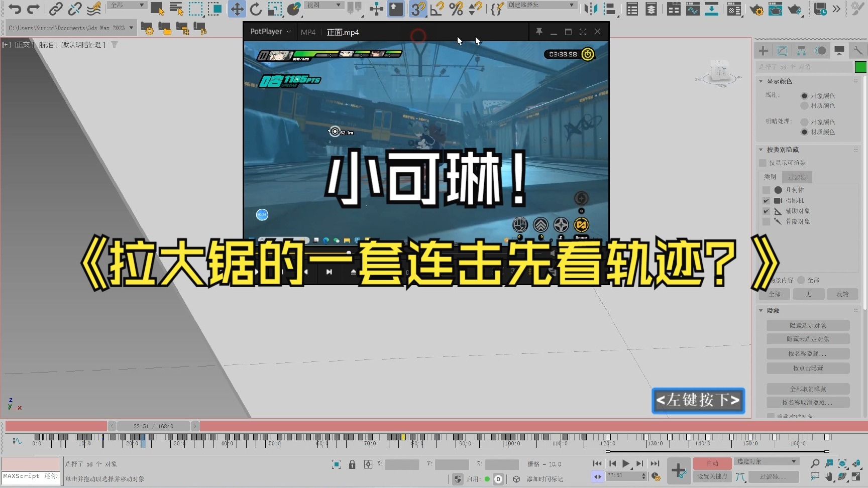Pick the Select Object arrow tool
The width and height of the screenshot is (868, 488).
click(x=157, y=9)
